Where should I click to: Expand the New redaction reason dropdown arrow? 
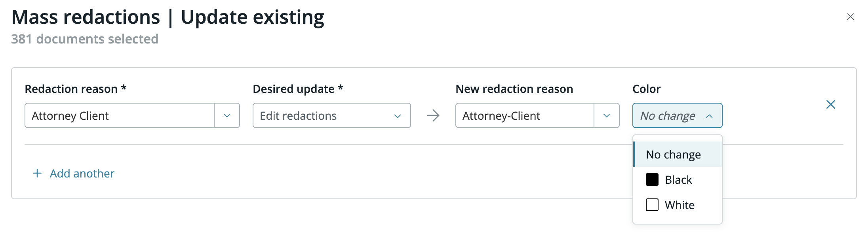[x=606, y=115]
